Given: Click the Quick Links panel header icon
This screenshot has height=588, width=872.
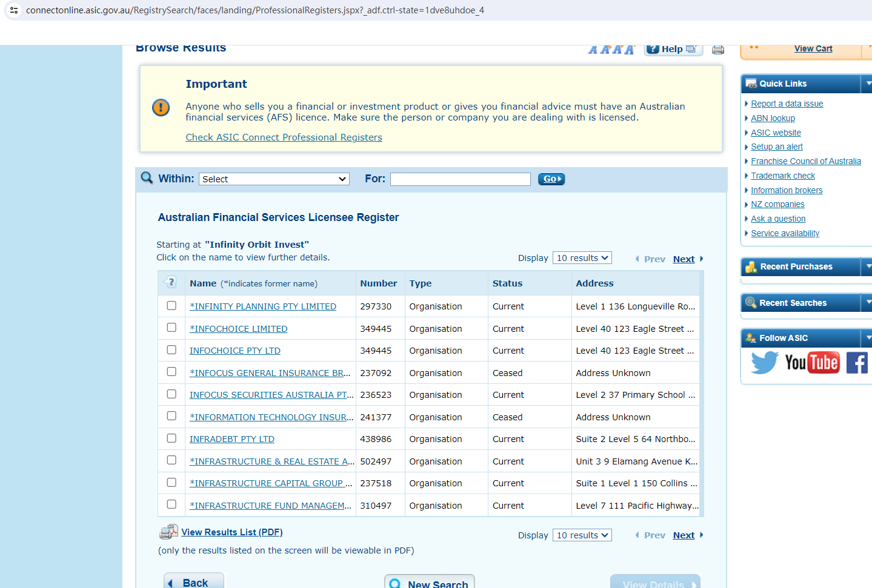Looking at the screenshot, I should (x=751, y=84).
